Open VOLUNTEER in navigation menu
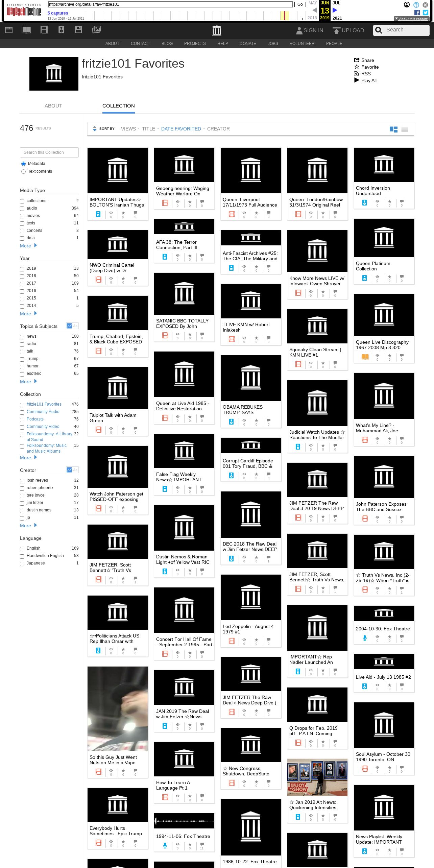Image resolution: width=434 pixels, height=868 pixels. 302,44
